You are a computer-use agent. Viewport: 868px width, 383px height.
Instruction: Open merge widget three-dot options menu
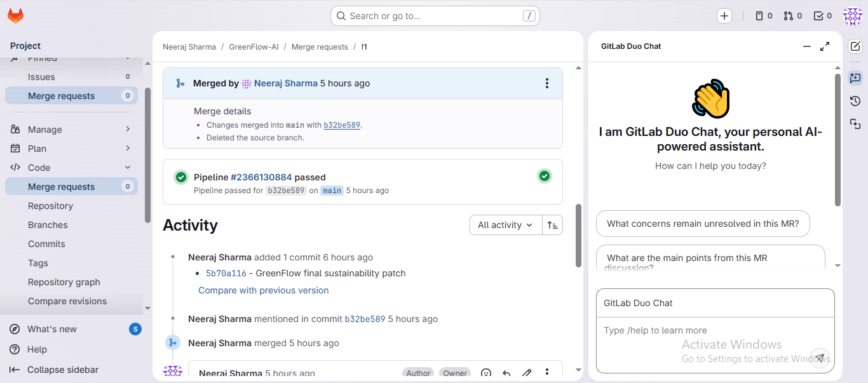[547, 83]
